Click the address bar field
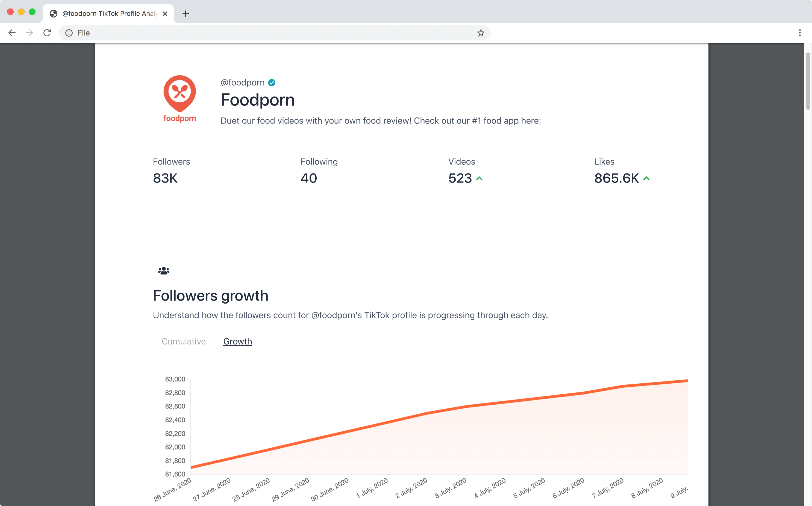Image resolution: width=812 pixels, height=506 pixels. (x=268, y=33)
